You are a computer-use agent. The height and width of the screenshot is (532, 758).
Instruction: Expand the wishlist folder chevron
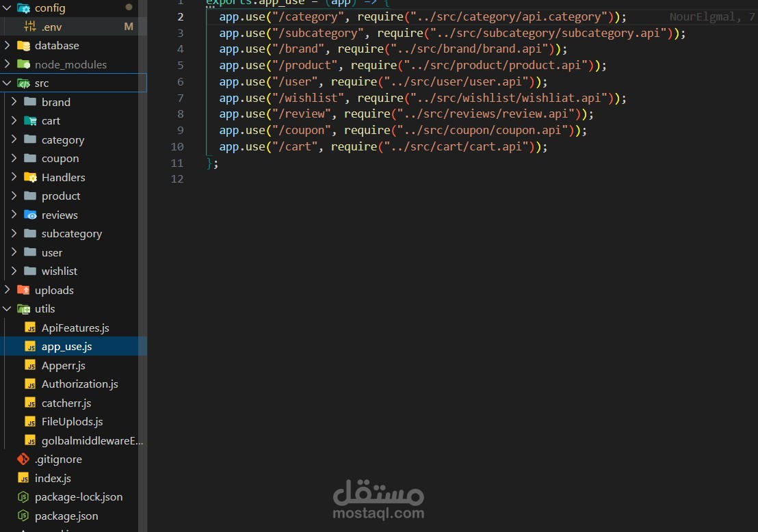14,271
